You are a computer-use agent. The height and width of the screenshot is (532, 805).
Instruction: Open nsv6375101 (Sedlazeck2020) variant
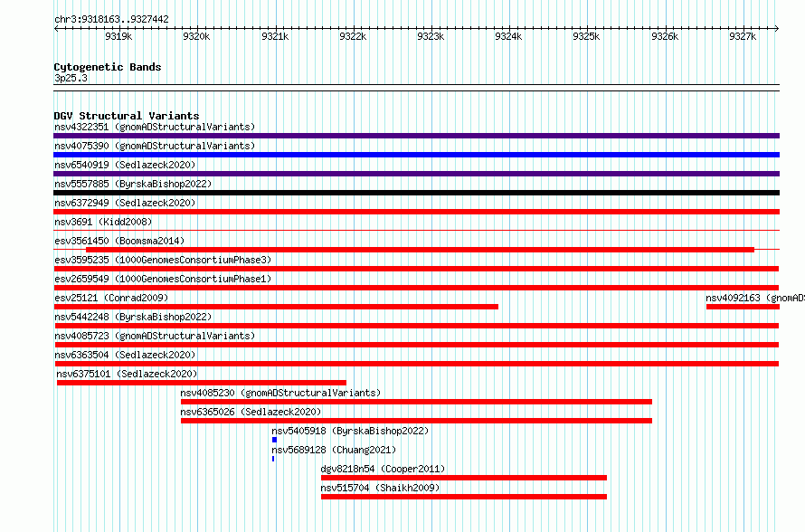127,374
